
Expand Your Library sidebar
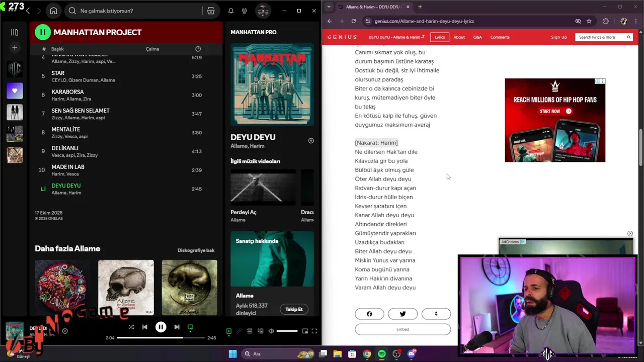click(15, 32)
